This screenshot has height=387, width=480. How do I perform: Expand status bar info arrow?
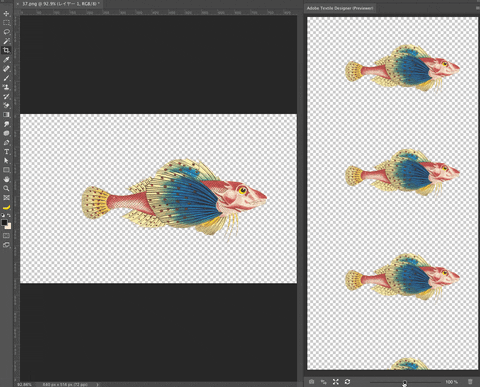point(98,384)
